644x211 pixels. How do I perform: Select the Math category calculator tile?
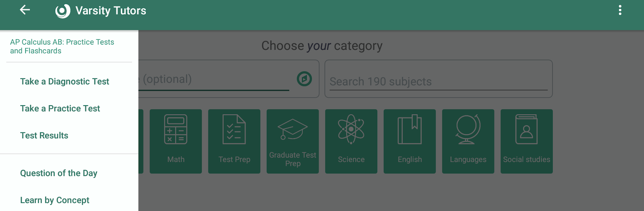click(176, 141)
